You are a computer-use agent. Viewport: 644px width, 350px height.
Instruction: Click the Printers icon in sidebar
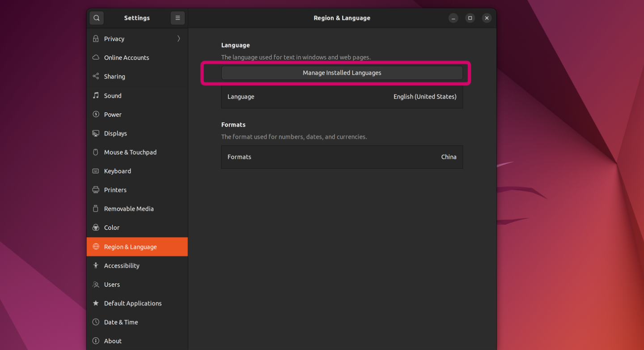click(x=96, y=190)
